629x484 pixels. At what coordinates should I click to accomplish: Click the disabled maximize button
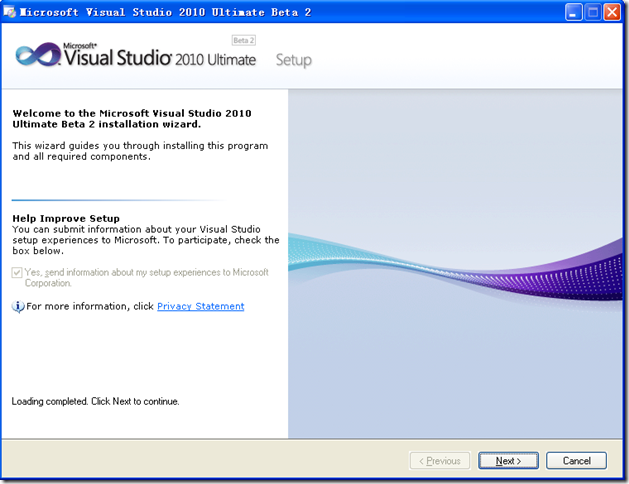click(x=593, y=12)
